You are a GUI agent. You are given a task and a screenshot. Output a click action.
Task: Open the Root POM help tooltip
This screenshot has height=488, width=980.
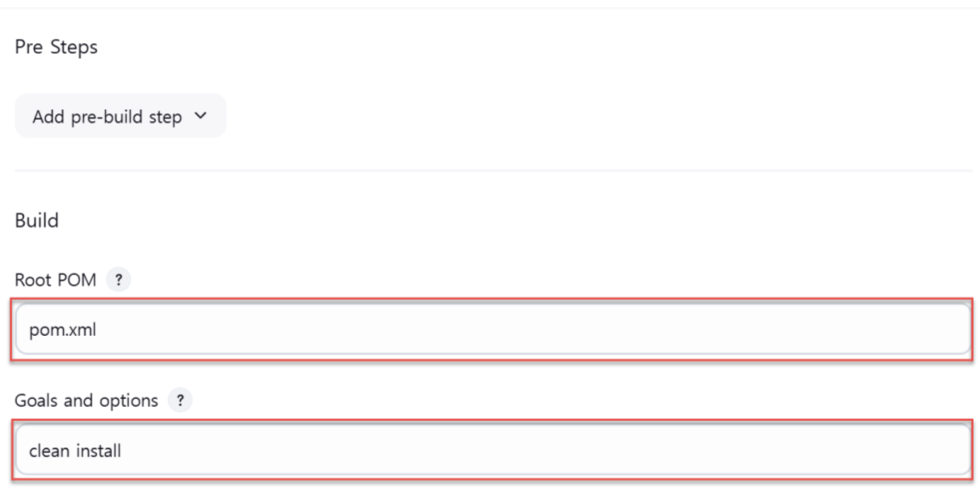[118, 280]
